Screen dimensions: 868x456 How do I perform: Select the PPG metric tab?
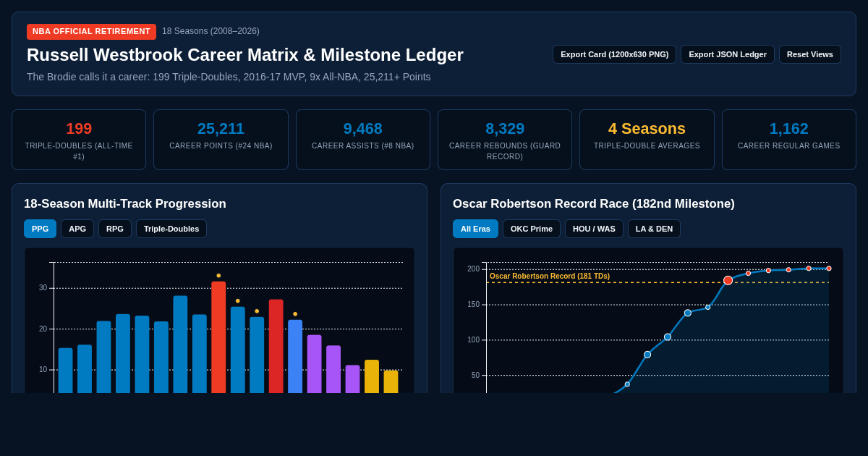coord(40,229)
